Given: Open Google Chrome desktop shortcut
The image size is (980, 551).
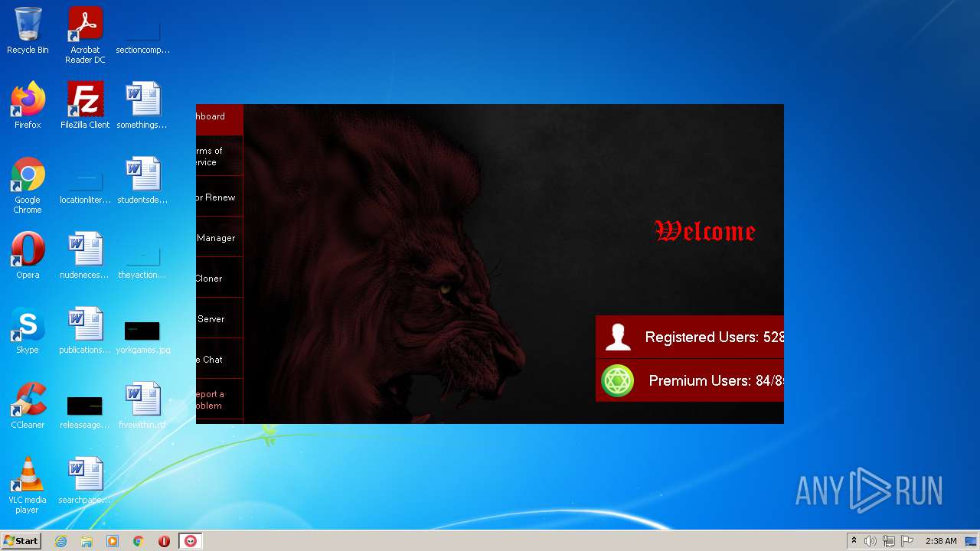Looking at the screenshot, I should (28, 185).
